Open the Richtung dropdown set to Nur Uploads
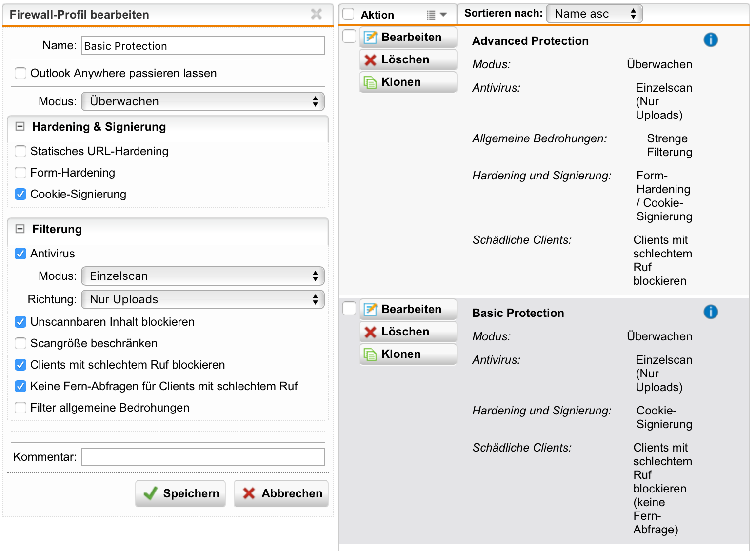 point(202,299)
